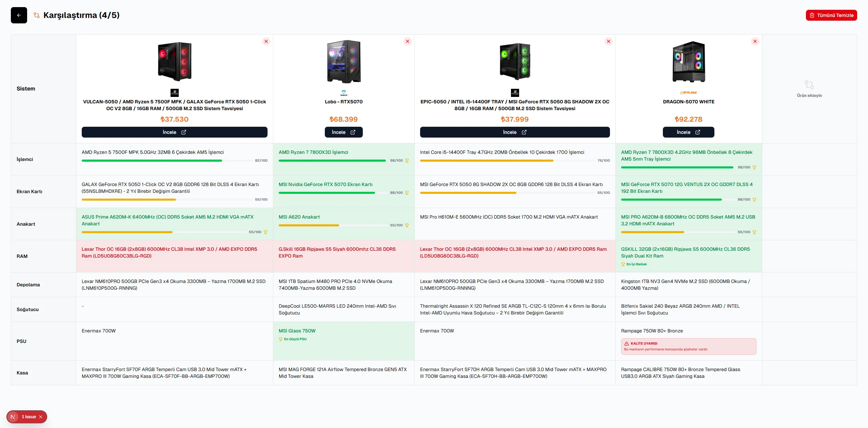868x428 pixels.
Task: Click the compare icon beside Karşılaştırma title
Action: pos(37,15)
